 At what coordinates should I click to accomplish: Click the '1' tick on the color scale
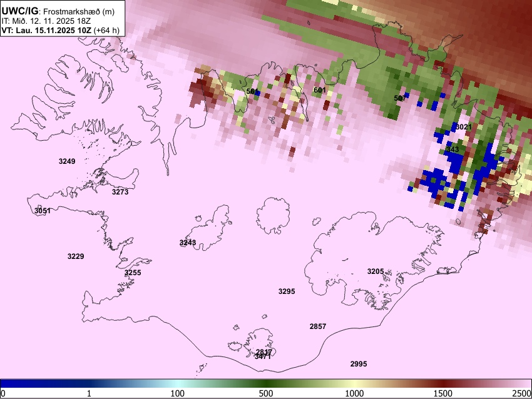89,393
